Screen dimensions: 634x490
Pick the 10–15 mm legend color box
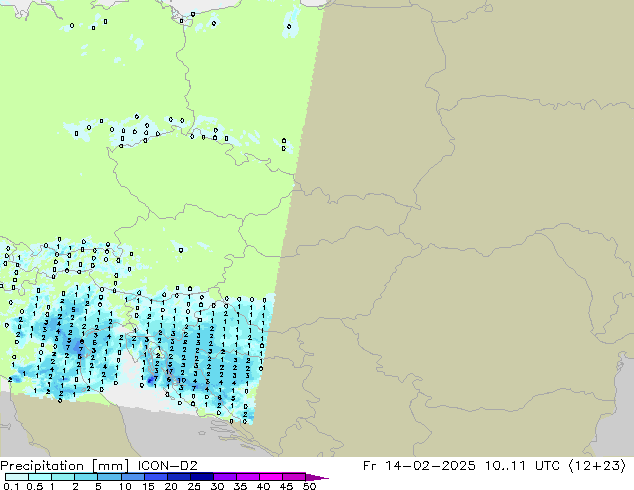pyautogui.click(x=132, y=477)
